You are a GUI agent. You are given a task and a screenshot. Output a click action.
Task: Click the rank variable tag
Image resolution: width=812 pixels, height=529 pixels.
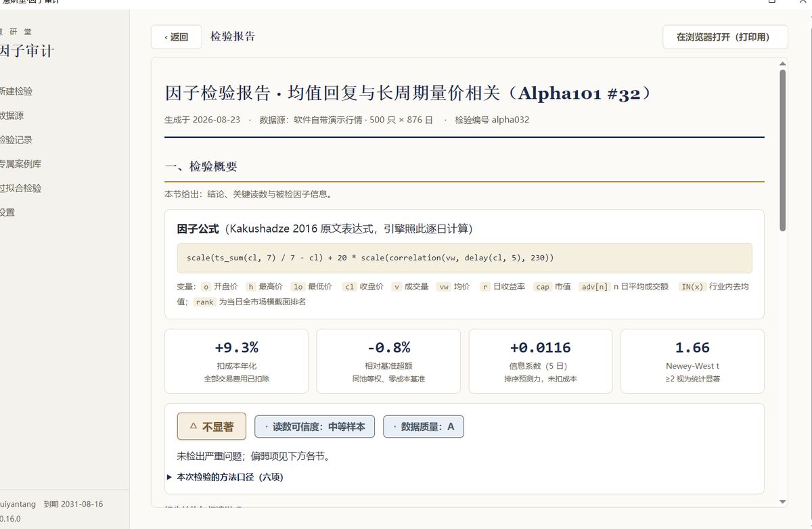tap(205, 302)
